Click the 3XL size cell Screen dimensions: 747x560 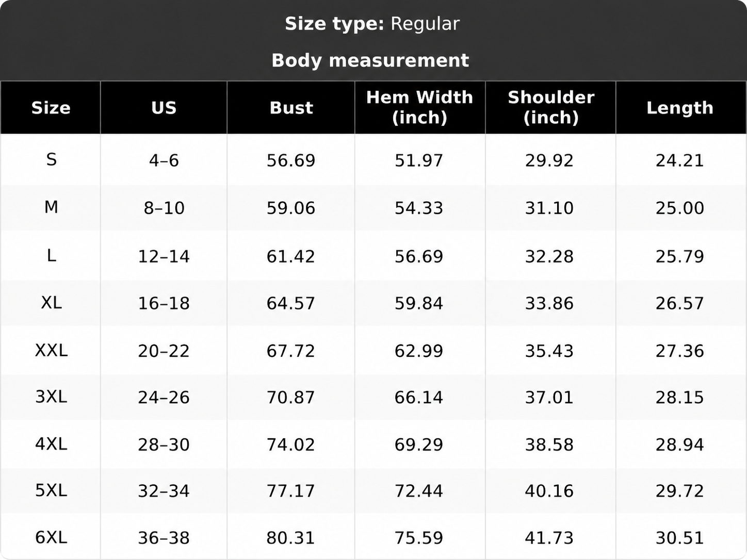[51, 397]
